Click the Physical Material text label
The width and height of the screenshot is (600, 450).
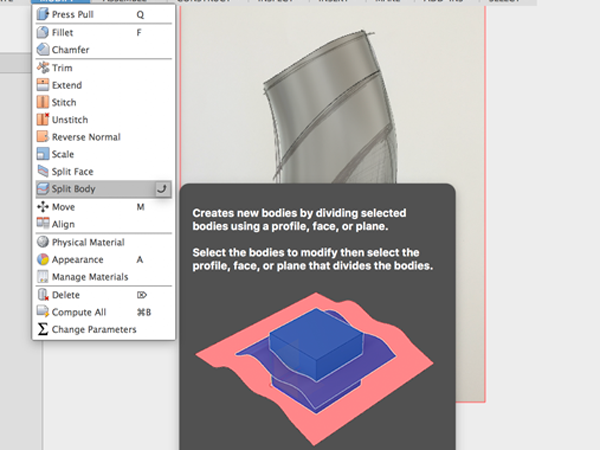coord(88,242)
